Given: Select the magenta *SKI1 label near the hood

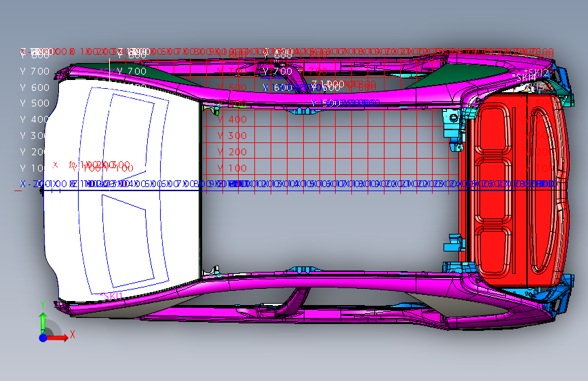Looking at the screenshot, I should [111, 296].
